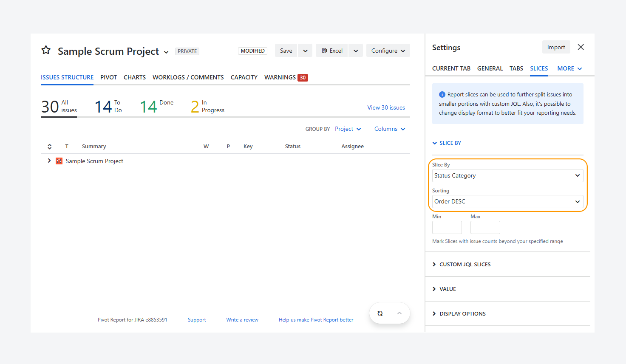626x364 pixels.
Task: Click the Assignee column header
Action: pos(353,147)
